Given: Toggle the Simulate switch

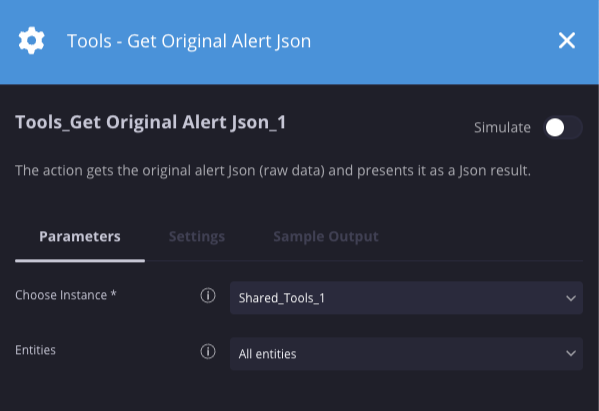Looking at the screenshot, I should [x=563, y=127].
